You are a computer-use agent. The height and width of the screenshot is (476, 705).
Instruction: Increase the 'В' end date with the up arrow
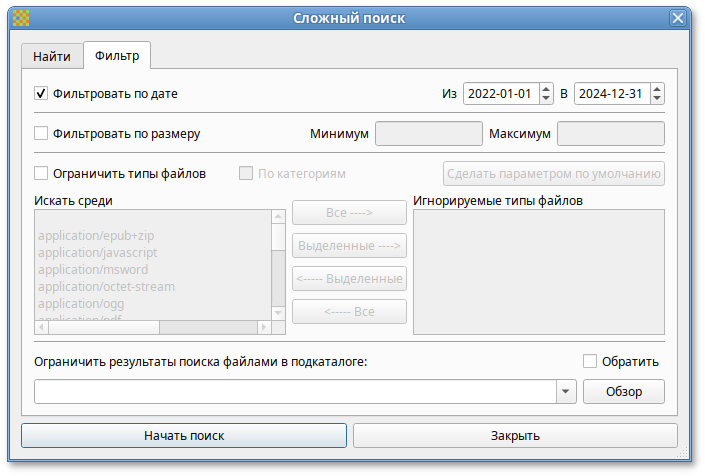tap(657, 89)
